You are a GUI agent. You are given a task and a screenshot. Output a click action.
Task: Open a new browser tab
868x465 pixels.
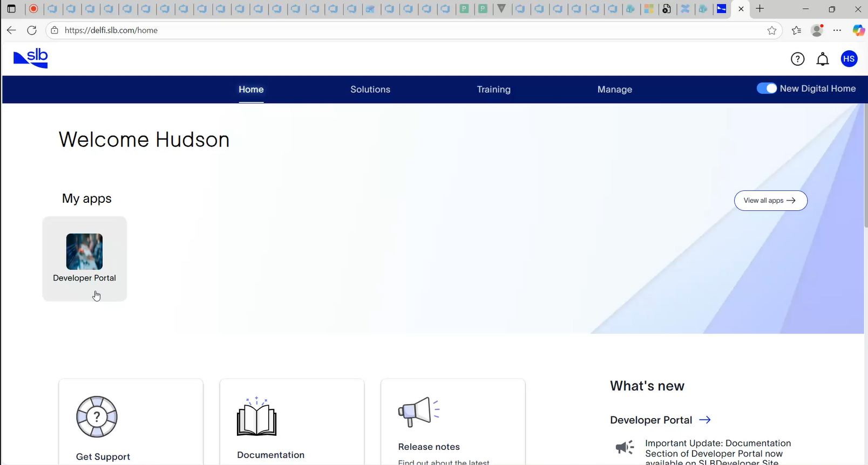[760, 9]
